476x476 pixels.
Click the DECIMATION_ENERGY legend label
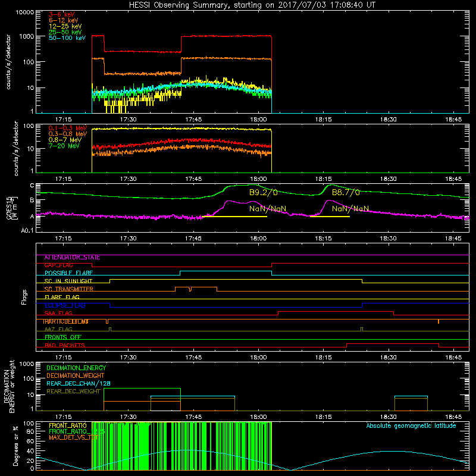(76, 368)
